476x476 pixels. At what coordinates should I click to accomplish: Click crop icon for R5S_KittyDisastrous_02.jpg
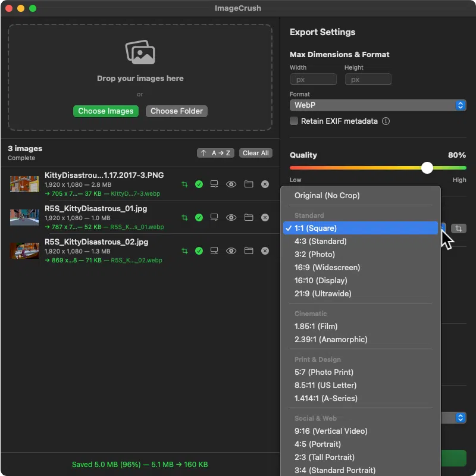(184, 250)
